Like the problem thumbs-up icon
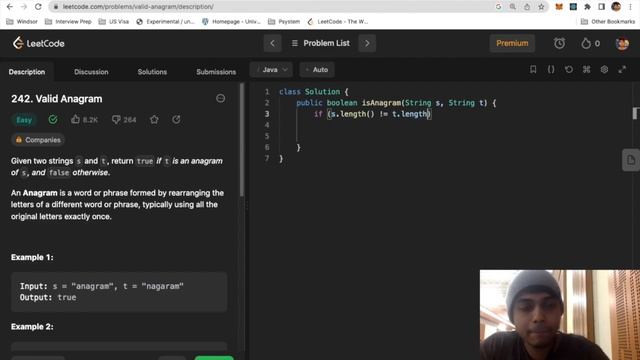Screen dimensions: 640x360 76,119
